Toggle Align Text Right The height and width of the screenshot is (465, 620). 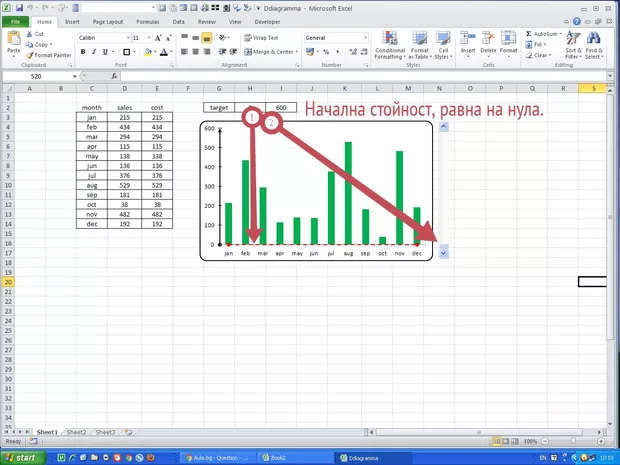pyautogui.click(x=206, y=52)
